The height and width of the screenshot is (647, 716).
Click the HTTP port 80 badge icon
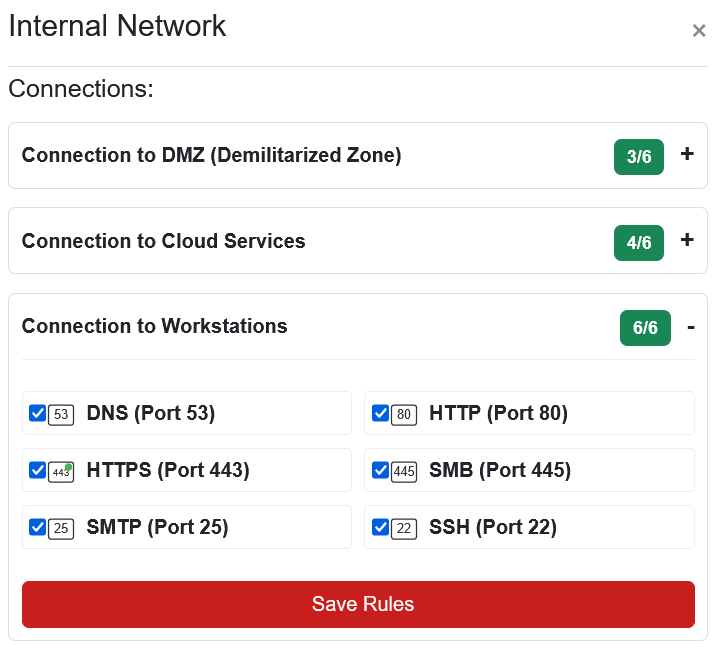coord(404,414)
